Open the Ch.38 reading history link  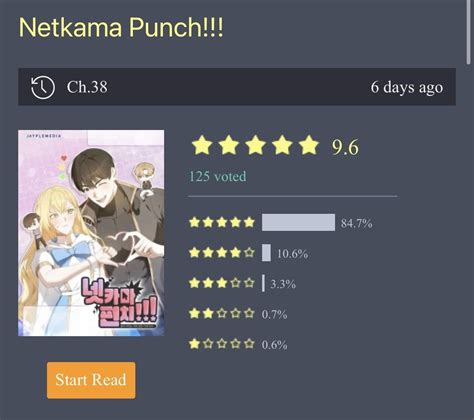click(x=87, y=87)
